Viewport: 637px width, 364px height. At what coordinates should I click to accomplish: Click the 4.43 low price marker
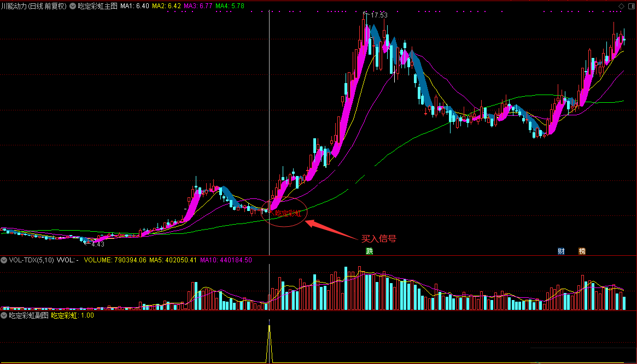tap(98, 244)
